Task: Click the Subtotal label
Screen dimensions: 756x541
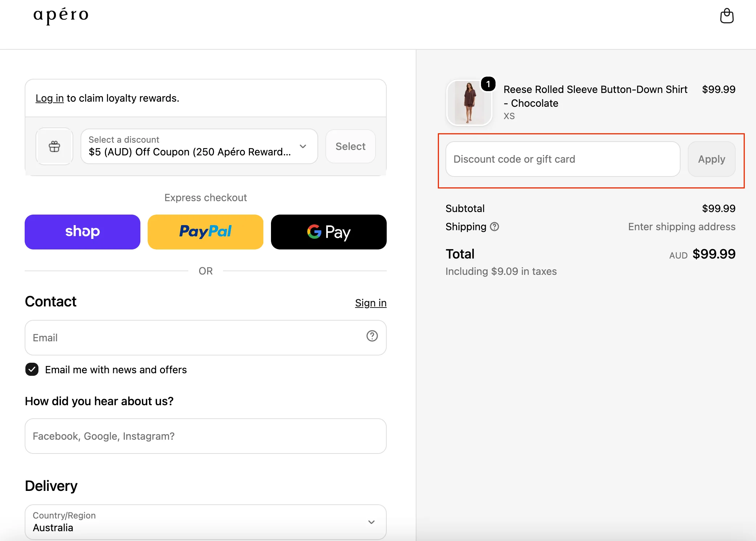Action: click(x=465, y=208)
